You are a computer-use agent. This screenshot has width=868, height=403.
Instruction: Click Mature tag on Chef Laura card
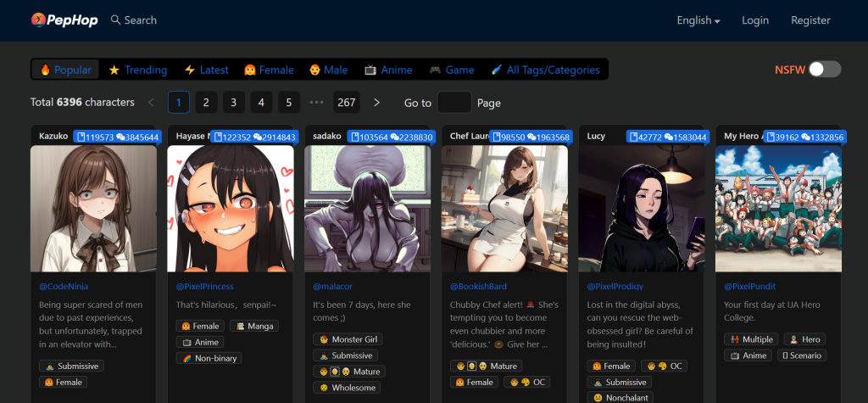(486, 366)
